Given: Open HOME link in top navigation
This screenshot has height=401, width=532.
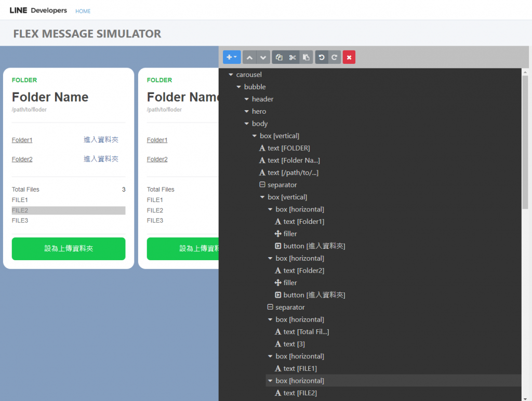Looking at the screenshot, I should coord(83,11).
